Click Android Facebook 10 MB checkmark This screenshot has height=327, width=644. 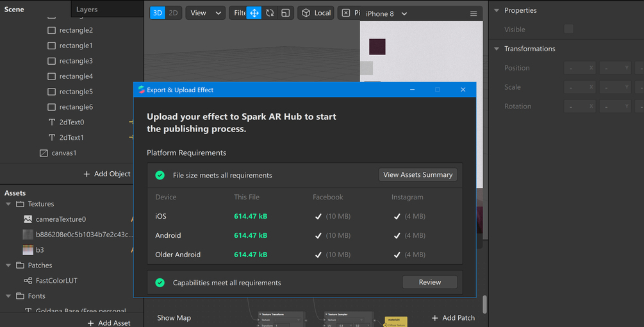(318, 235)
